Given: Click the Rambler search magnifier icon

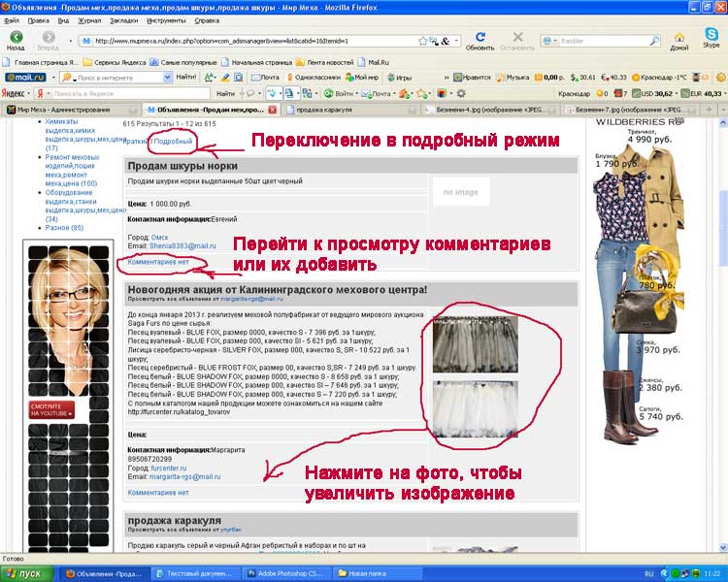Looking at the screenshot, I should pyautogui.click(x=654, y=41).
